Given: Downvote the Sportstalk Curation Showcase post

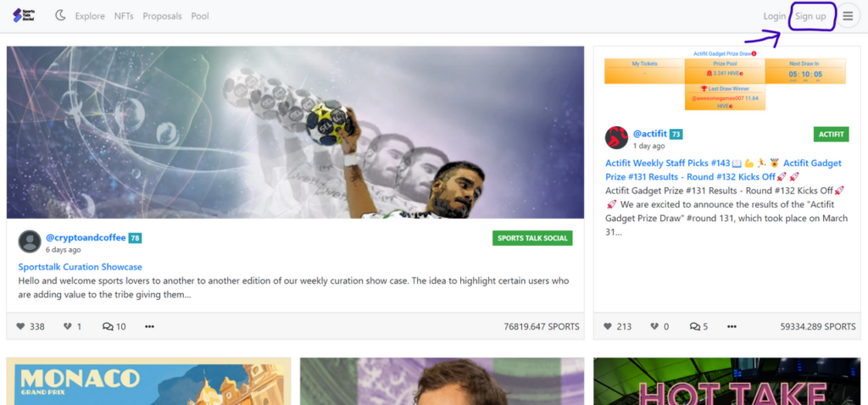Looking at the screenshot, I should 68,326.
